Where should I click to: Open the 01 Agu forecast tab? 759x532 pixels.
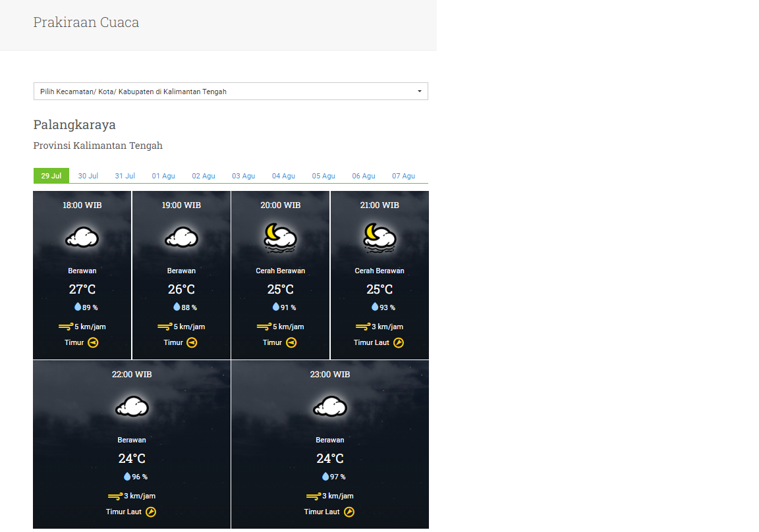[163, 176]
